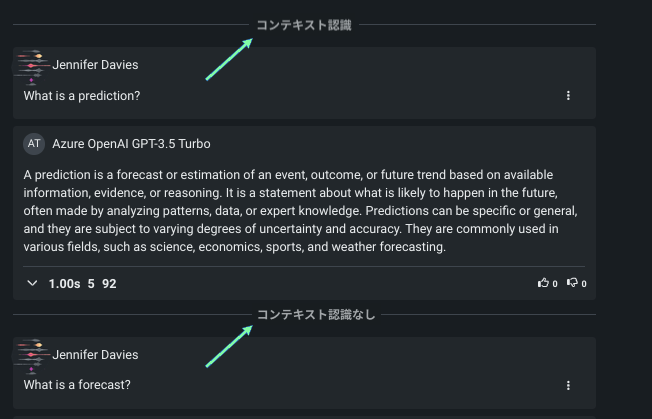Image resolution: width=652 pixels, height=419 pixels.
Task: Select the コンテキスト認識 section header
Action: tap(304, 25)
